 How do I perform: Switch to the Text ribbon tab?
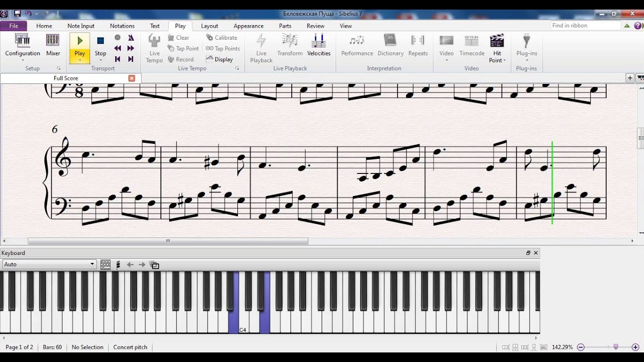(155, 26)
